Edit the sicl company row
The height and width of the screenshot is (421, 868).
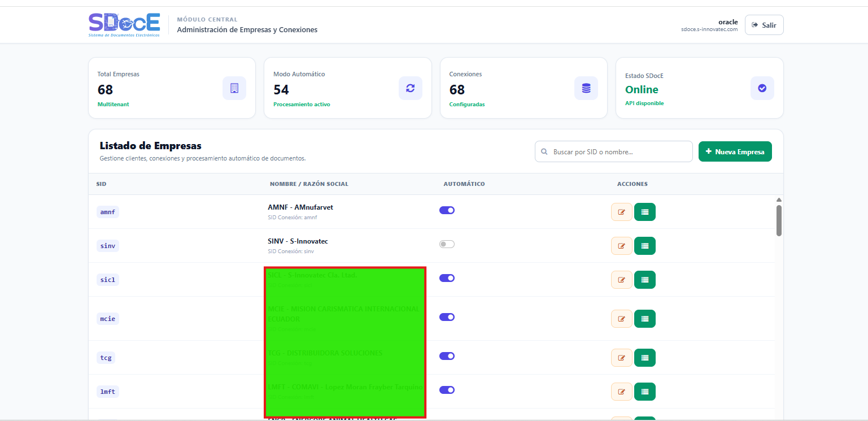[x=622, y=280]
